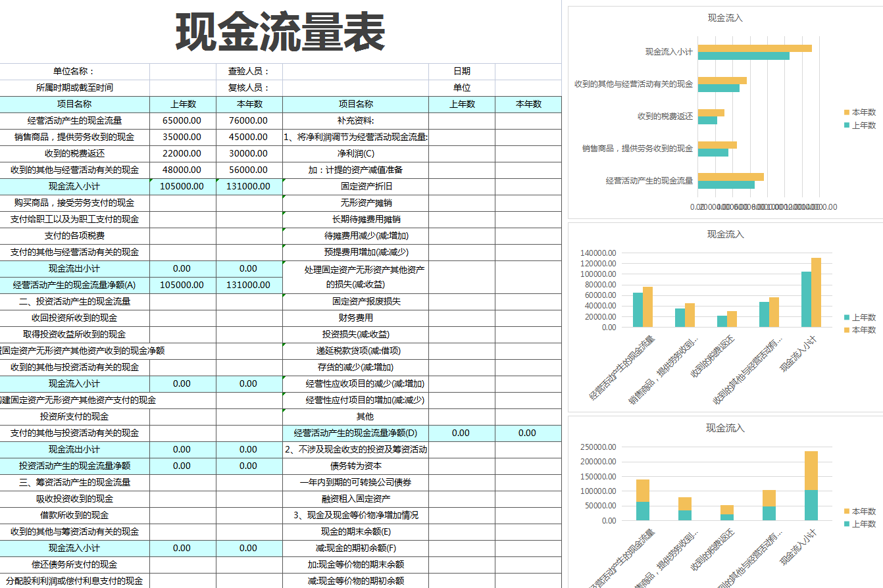Click the top bar chart's 现金流入 title
The image size is (883, 588).
tap(725, 18)
